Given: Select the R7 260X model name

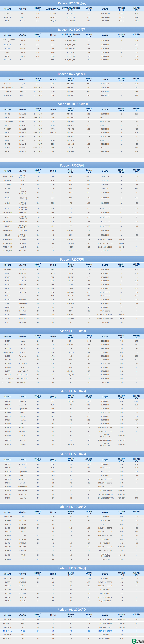Looking at the screenshot, I should 7,303.
